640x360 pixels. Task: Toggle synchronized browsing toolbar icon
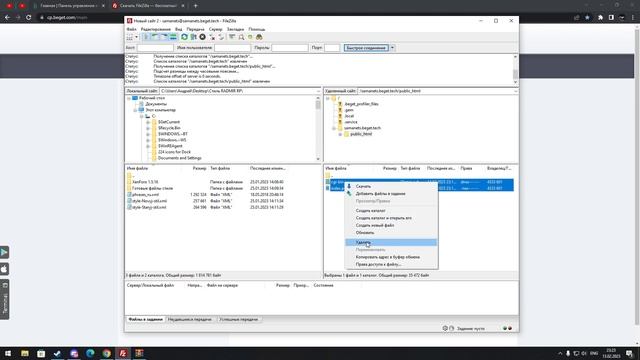point(250,37)
